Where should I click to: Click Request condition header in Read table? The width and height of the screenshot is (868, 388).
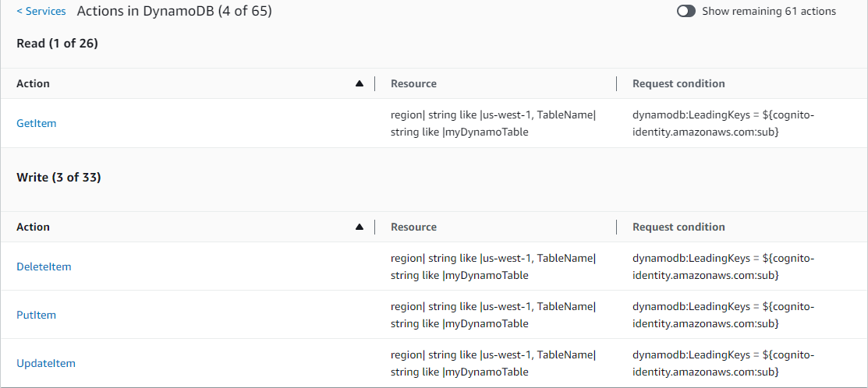678,83
